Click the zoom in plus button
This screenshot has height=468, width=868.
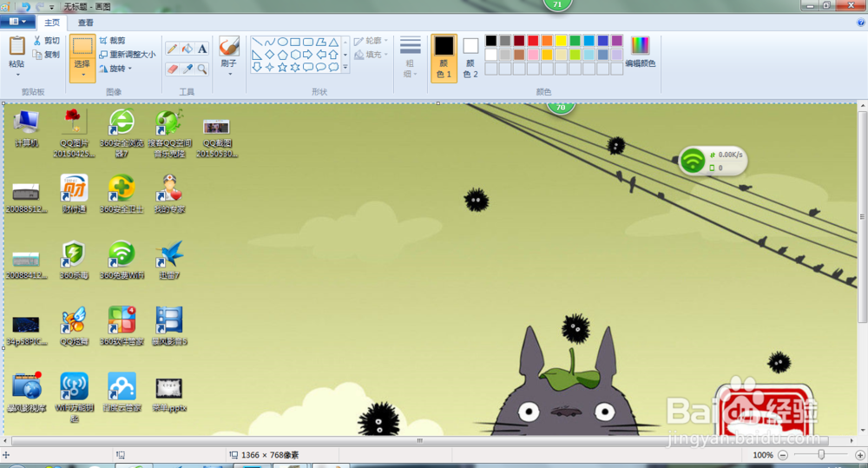pos(860,455)
